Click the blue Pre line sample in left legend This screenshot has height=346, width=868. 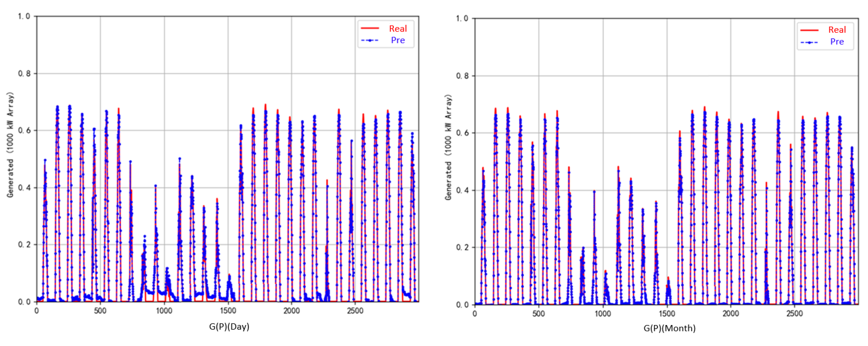(x=370, y=40)
